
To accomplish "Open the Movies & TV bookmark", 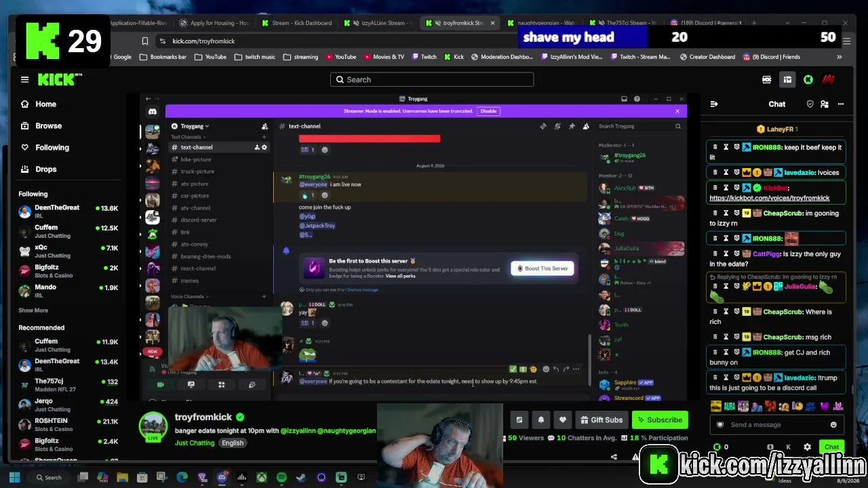I will 384,57.
